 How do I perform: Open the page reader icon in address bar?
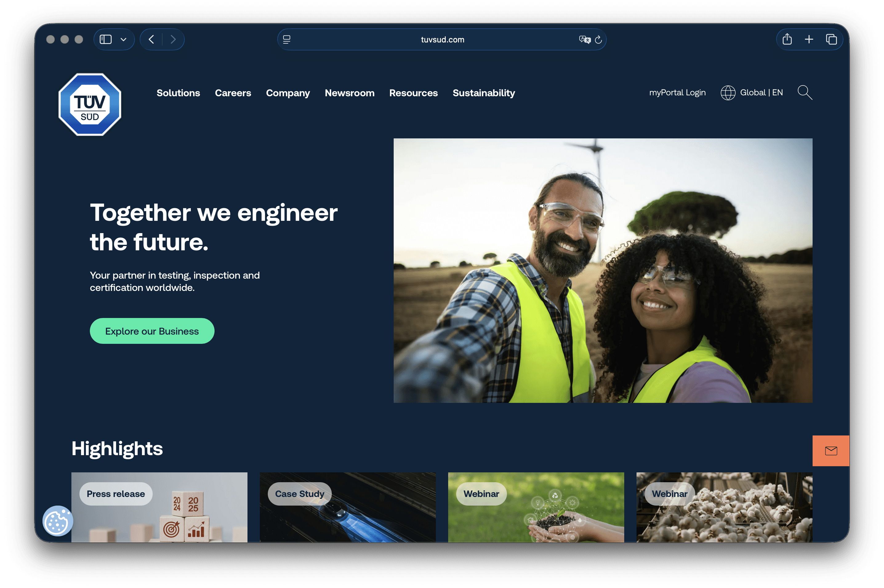point(287,40)
